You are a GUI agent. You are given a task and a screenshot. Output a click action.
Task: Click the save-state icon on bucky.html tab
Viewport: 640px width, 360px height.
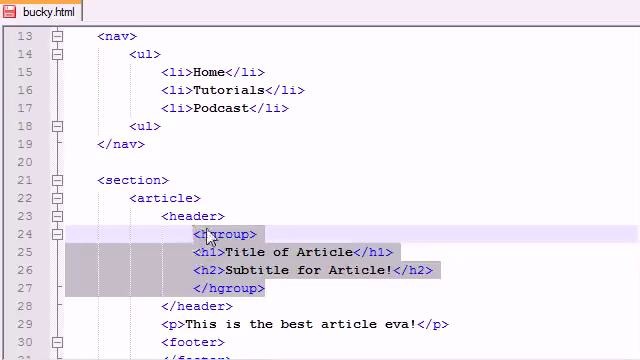coord(9,11)
